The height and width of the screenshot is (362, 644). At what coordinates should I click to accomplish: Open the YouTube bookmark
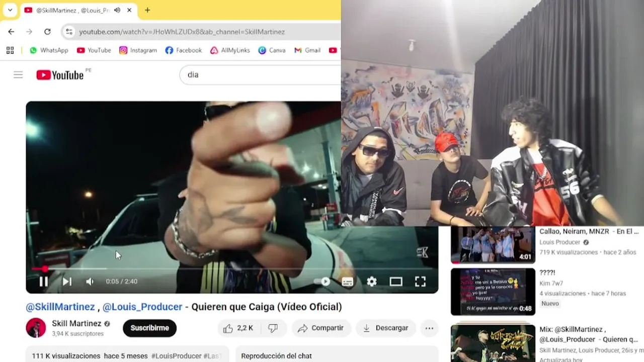pos(94,50)
